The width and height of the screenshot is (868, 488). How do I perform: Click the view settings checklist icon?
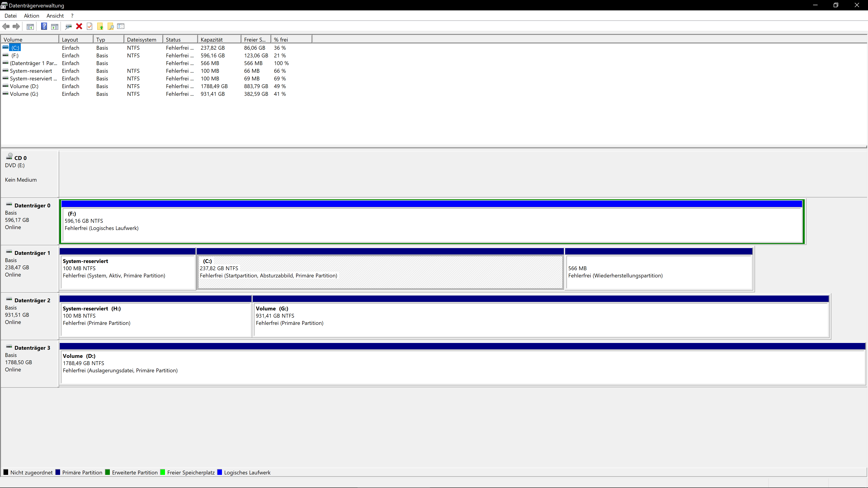click(121, 26)
